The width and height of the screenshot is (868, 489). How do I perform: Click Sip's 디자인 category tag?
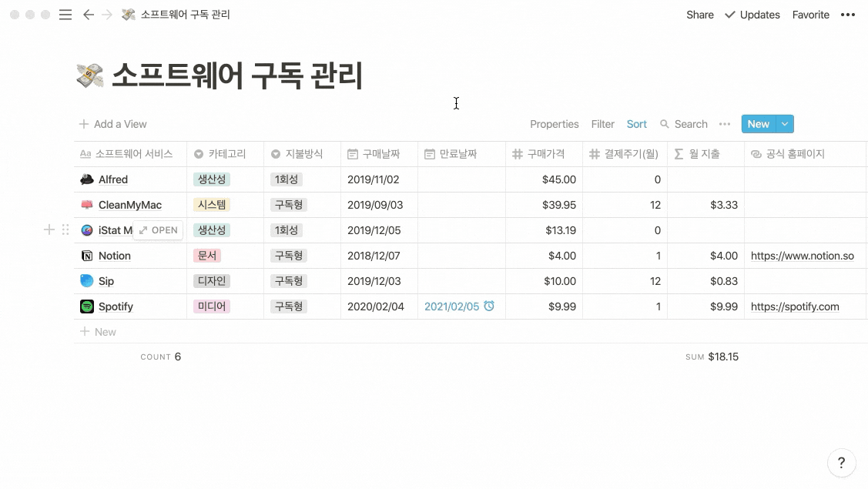click(x=212, y=281)
